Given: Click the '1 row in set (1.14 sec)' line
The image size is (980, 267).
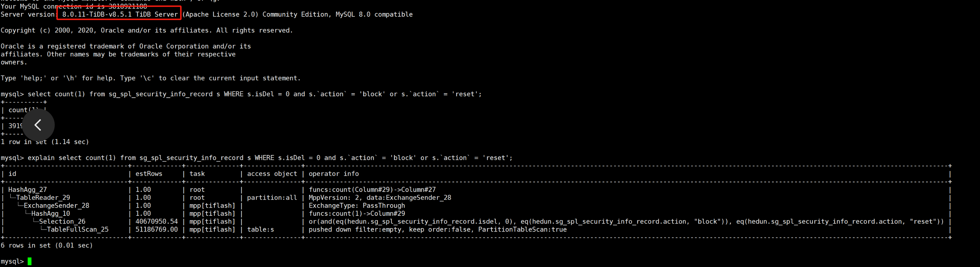Looking at the screenshot, I should [45, 142].
